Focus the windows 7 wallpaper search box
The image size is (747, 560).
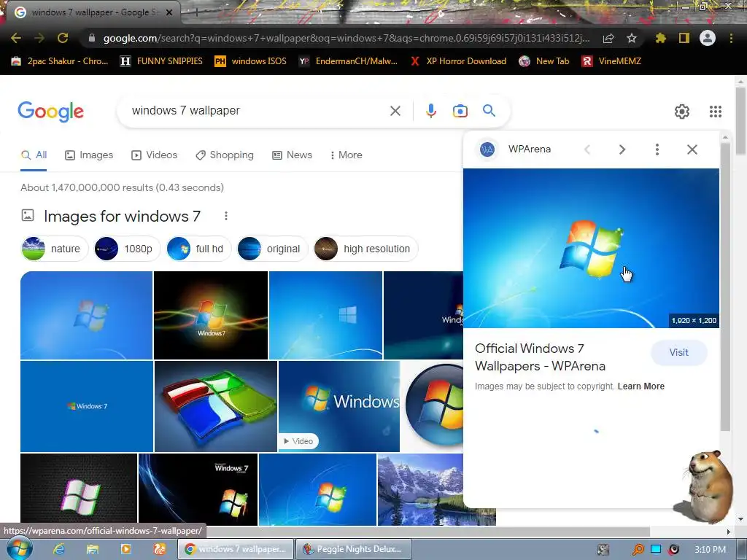(x=258, y=111)
